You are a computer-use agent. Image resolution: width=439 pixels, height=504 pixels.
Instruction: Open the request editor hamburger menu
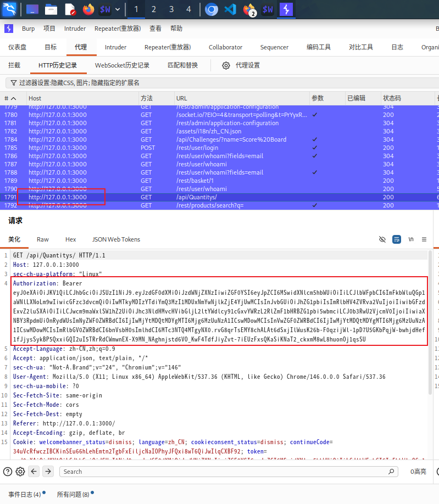click(424, 239)
